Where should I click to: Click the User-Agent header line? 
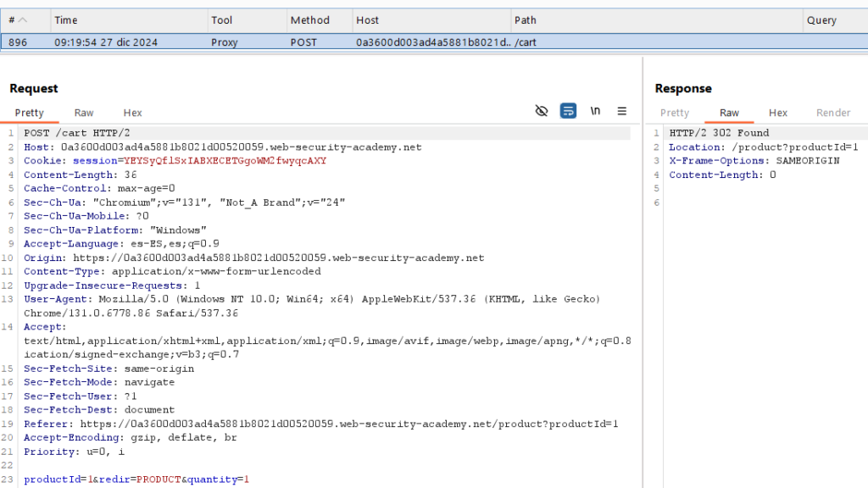[x=312, y=306]
